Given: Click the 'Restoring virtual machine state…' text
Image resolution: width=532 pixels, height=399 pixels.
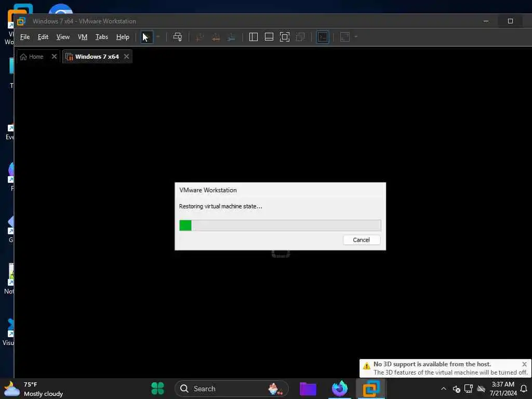Looking at the screenshot, I should click(220, 206).
